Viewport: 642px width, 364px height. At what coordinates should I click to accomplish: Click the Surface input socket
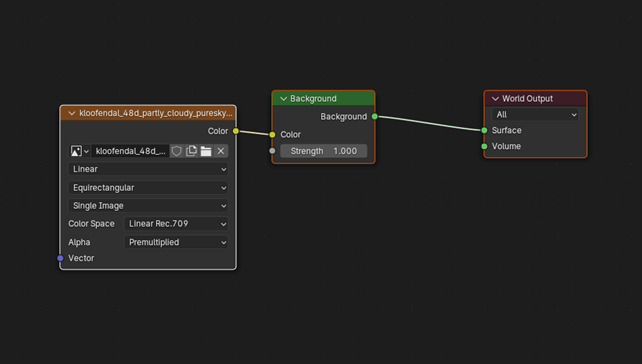[484, 130]
